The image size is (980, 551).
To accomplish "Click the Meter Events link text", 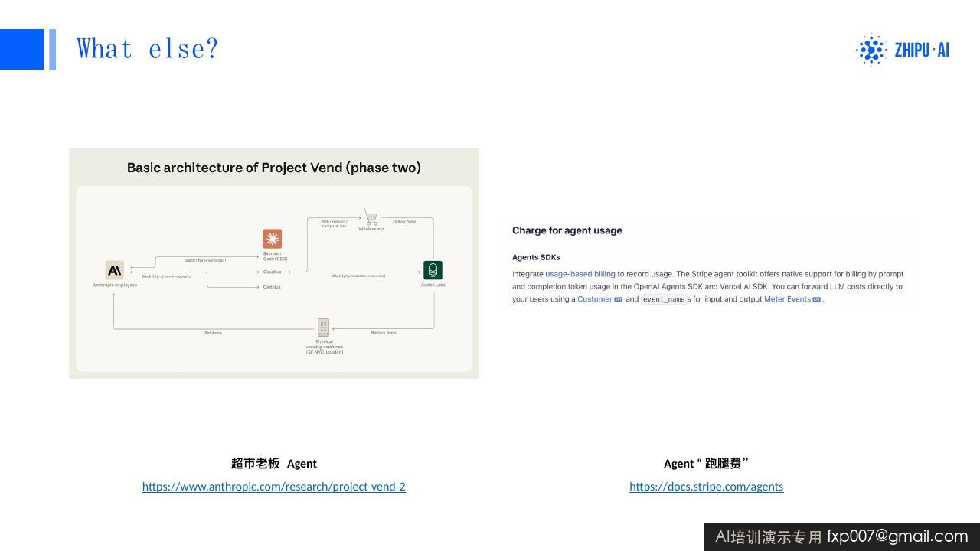I will point(787,299).
